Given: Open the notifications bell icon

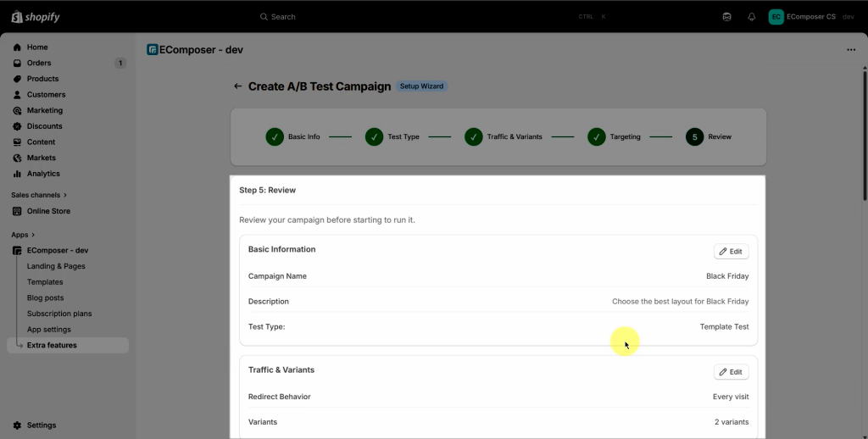Looking at the screenshot, I should [x=751, y=17].
